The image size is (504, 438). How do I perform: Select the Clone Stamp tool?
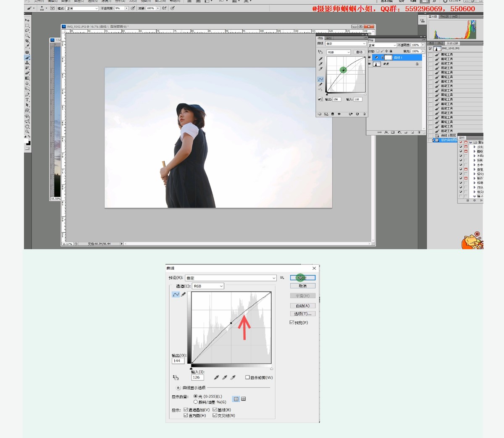point(27,63)
